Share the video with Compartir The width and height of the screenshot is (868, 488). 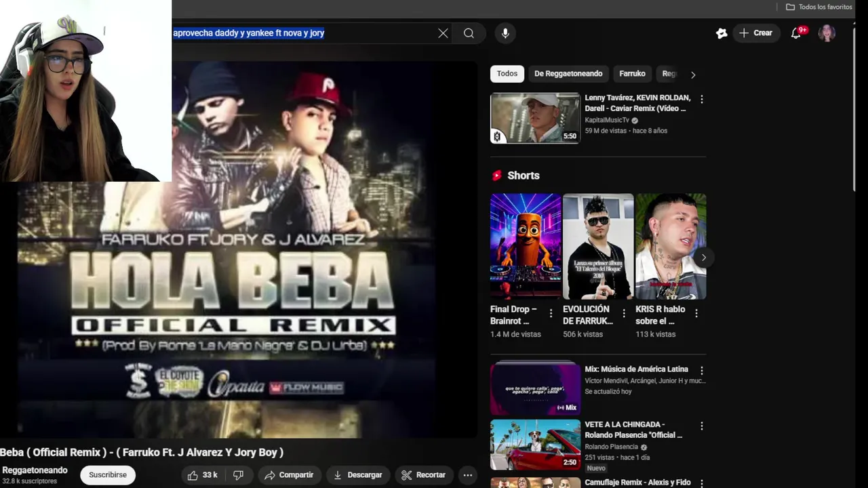(289, 475)
